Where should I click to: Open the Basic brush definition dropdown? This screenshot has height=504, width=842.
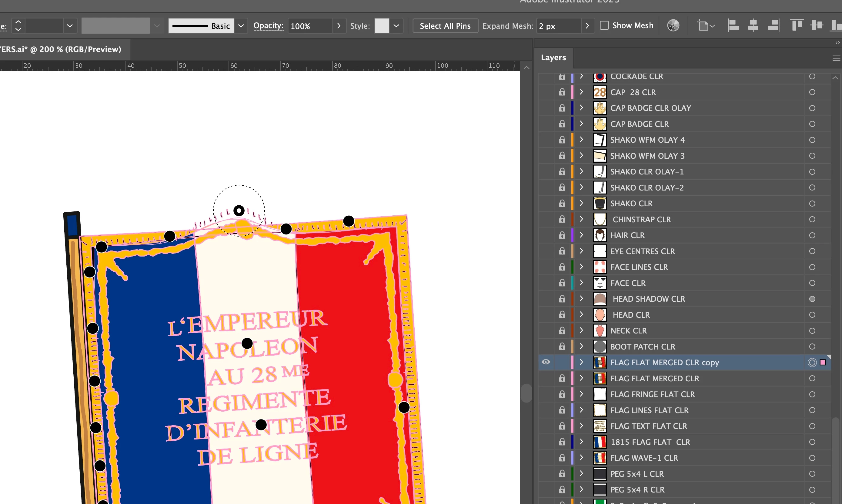pos(241,26)
